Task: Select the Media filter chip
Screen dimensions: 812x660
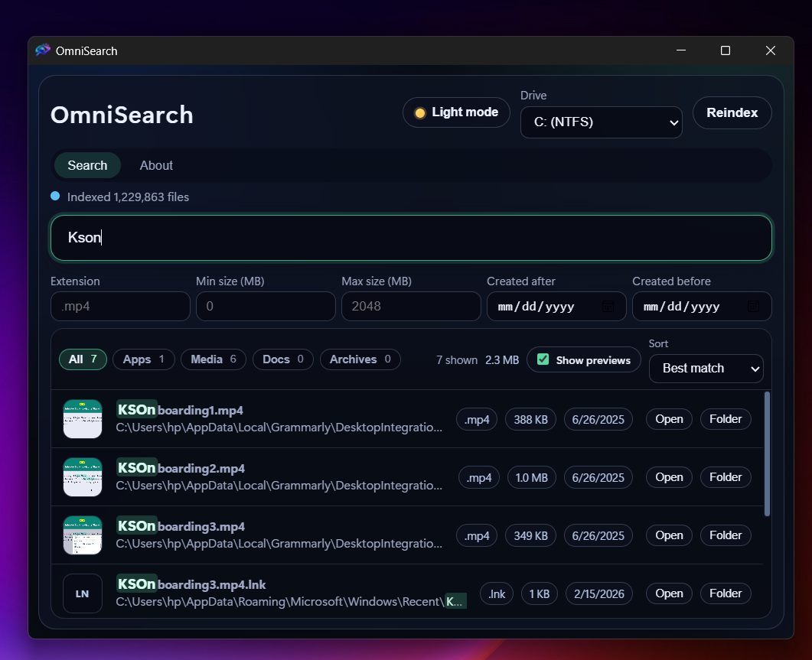Action: (x=213, y=359)
